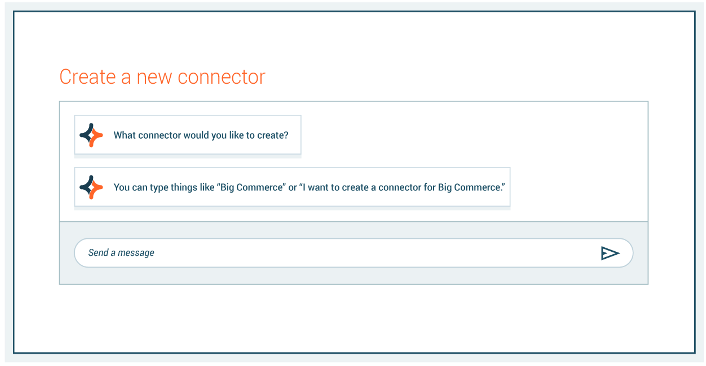Viewport: 706px width, 366px height.
Task: Click 'for Big Commerce.' at end of hint
Action: (464, 187)
